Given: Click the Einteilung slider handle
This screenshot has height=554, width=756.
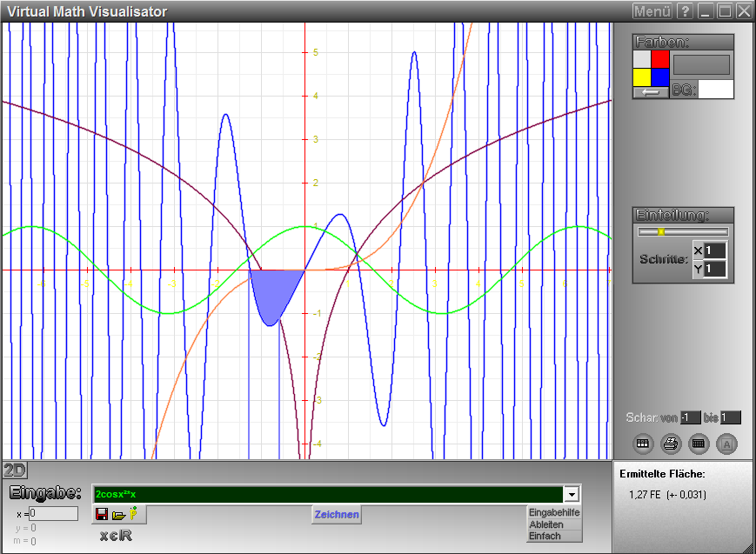Looking at the screenshot, I should pyautogui.click(x=661, y=232).
